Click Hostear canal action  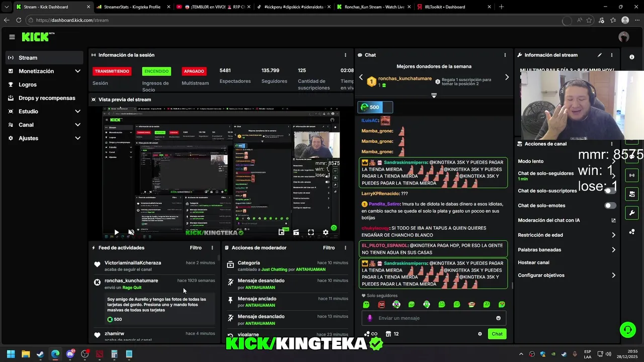(534, 262)
